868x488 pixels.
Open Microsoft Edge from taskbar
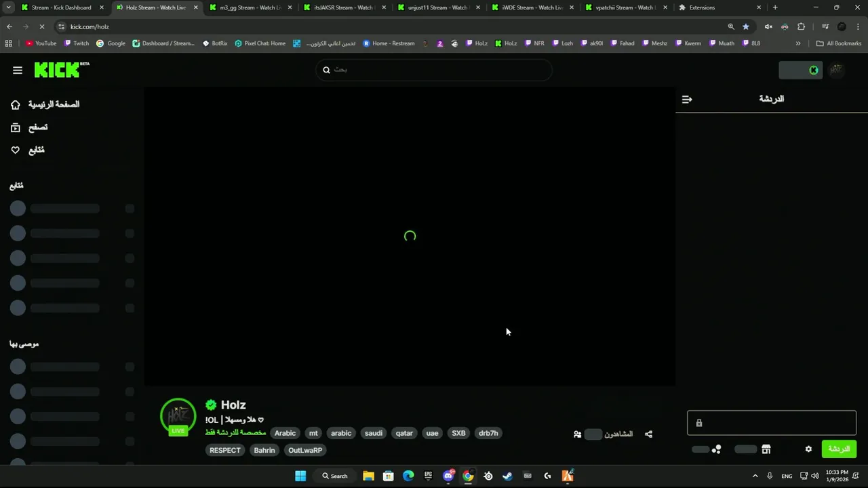click(x=408, y=476)
